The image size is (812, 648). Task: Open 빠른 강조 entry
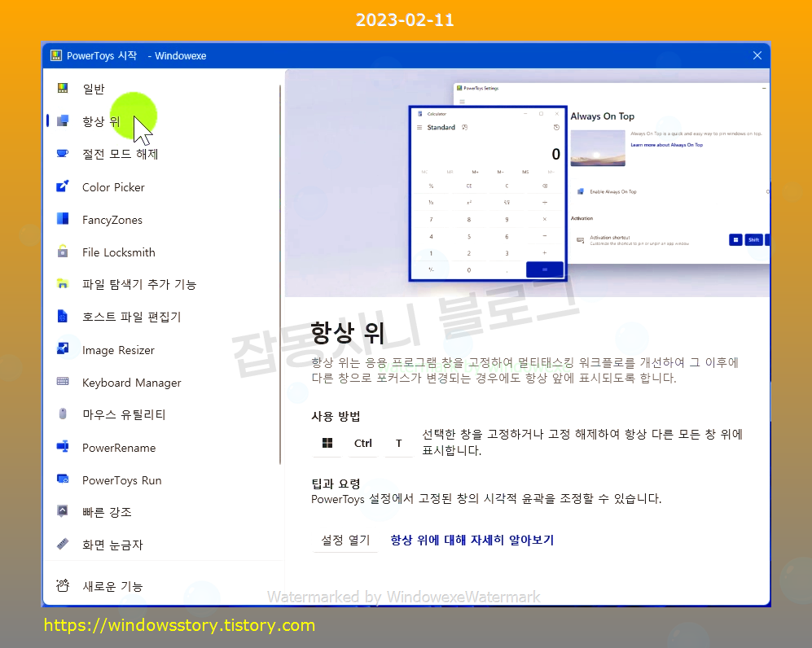tap(163, 512)
